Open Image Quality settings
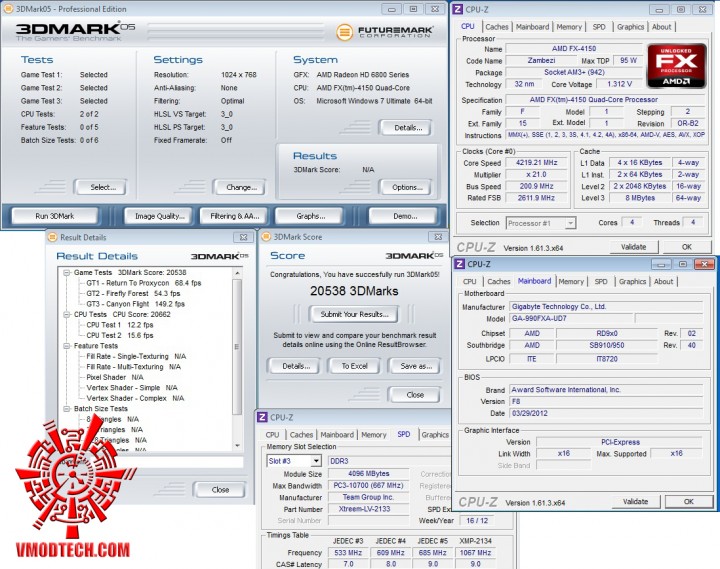720x569 pixels. click(x=159, y=216)
